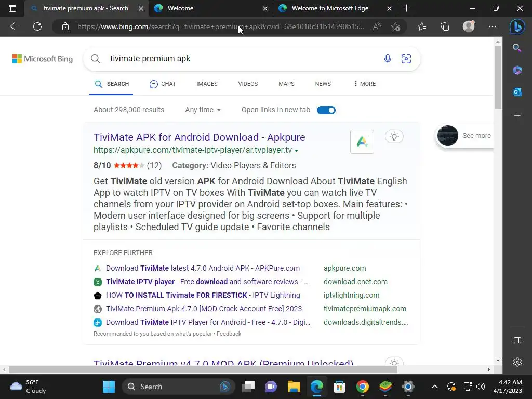
Task: Select the VIDEOS search tab
Action: pyautogui.click(x=248, y=84)
